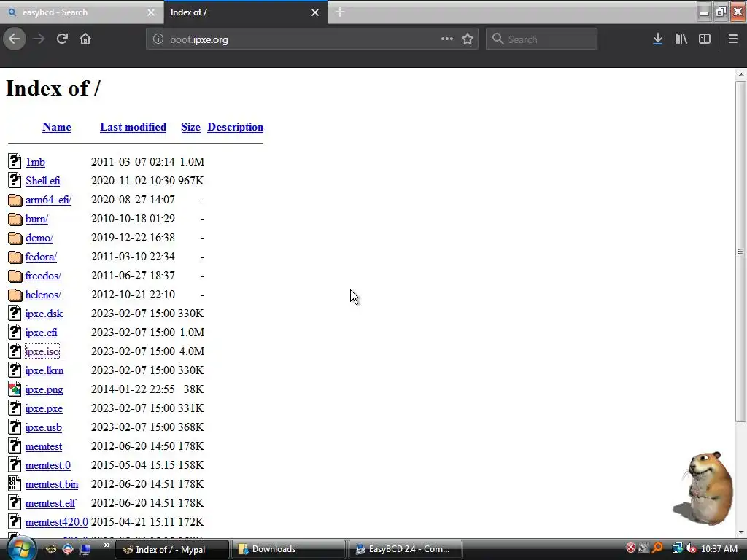
Task: Open the downloads arrow icon in toolbar
Action: coord(657,39)
